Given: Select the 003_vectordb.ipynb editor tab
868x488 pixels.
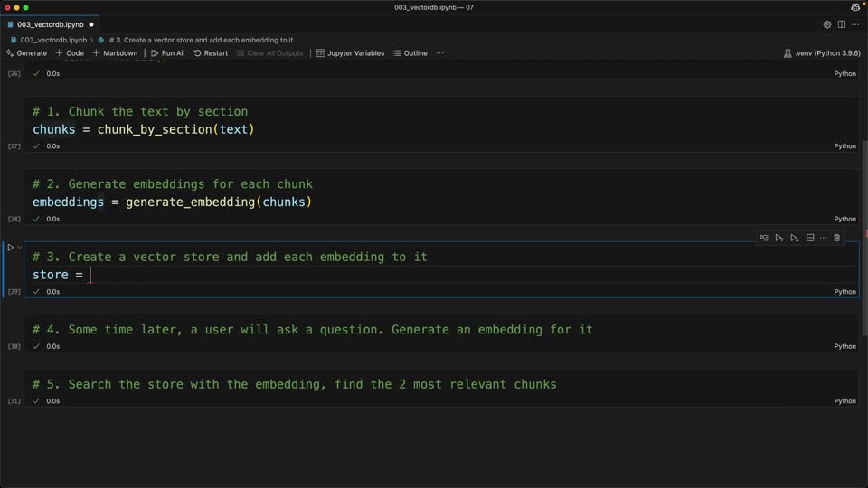Looking at the screenshot, I should [x=50, y=24].
